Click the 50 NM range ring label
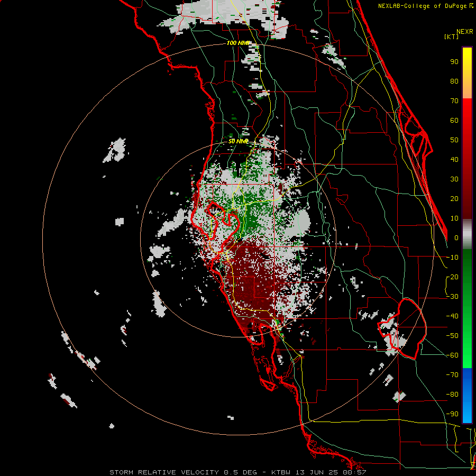Image resolution: width=476 pixels, height=476 pixels. click(238, 141)
